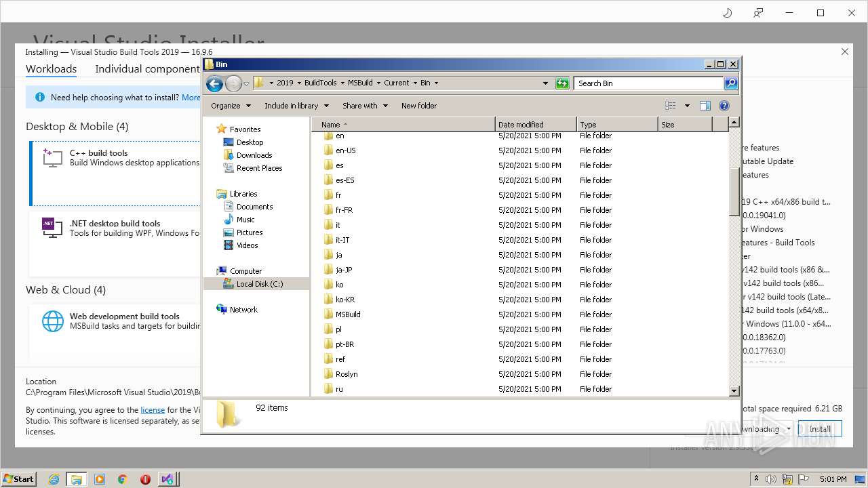Image resolution: width=868 pixels, height=488 pixels.
Task: Click the volume speaker tray icon
Action: [x=772, y=479]
